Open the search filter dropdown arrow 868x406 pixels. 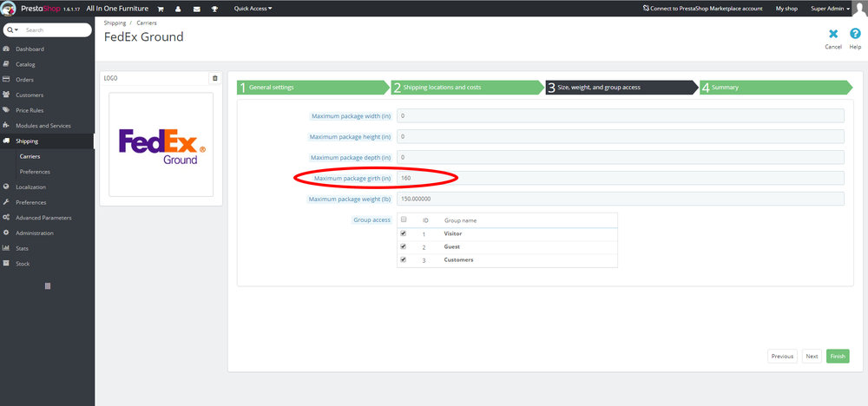coord(16,29)
